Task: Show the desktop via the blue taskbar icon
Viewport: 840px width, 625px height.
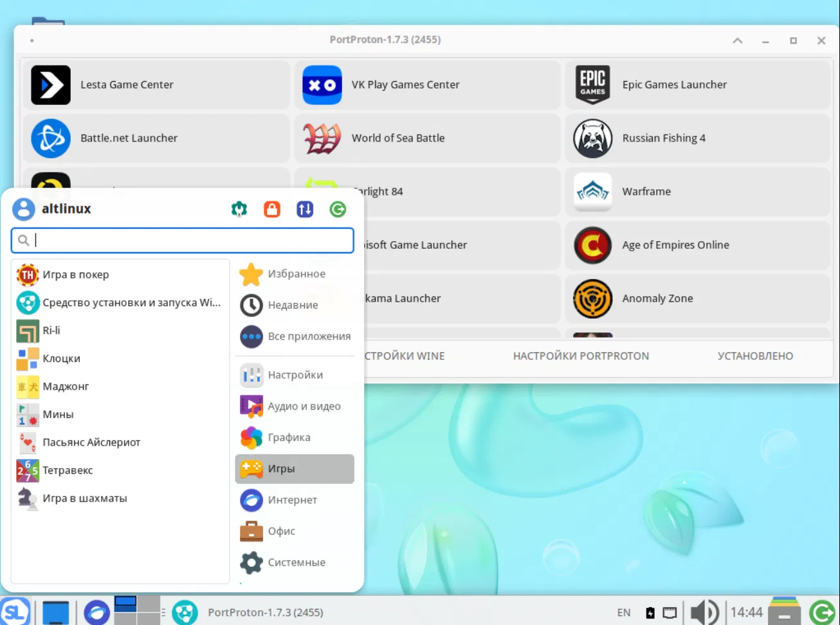Action: click(56, 611)
